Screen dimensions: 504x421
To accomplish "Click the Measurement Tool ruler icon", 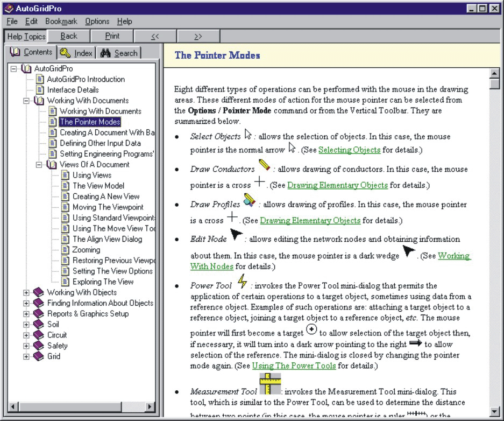I will [x=270, y=384].
